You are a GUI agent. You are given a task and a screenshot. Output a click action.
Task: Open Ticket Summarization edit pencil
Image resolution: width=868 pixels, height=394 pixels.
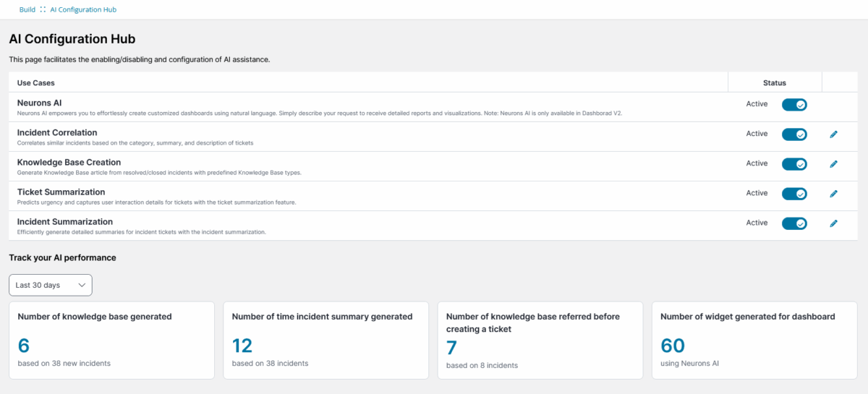(x=833, y=194)
